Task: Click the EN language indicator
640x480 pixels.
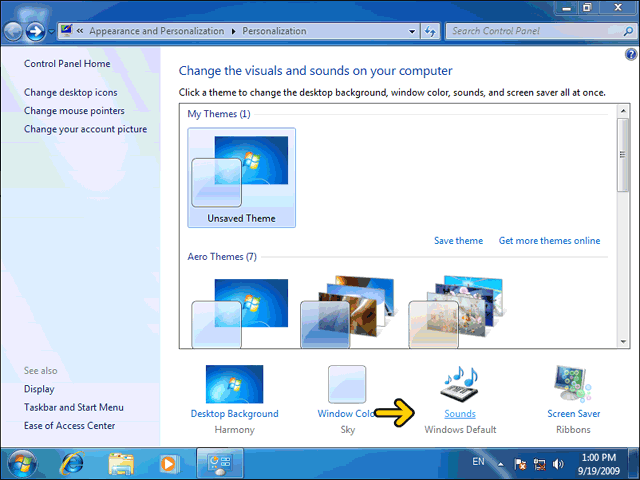Action: click(478, 462)
